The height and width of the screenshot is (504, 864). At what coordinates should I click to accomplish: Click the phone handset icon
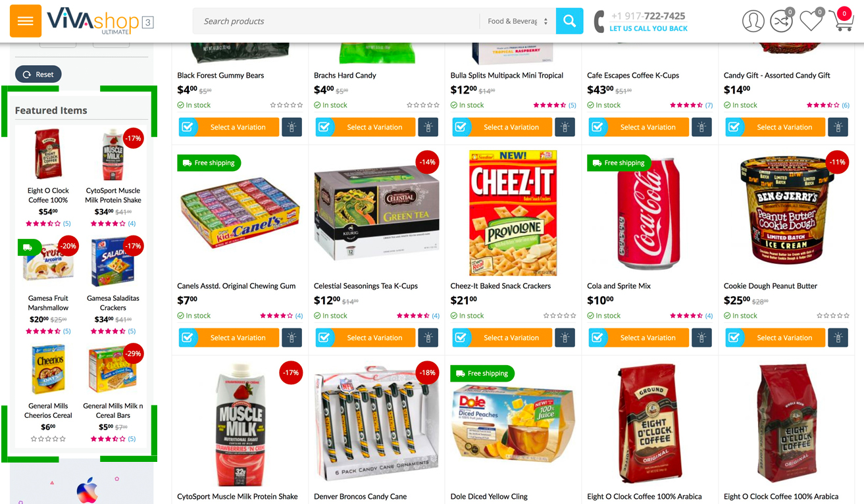[x=599, y=21]
